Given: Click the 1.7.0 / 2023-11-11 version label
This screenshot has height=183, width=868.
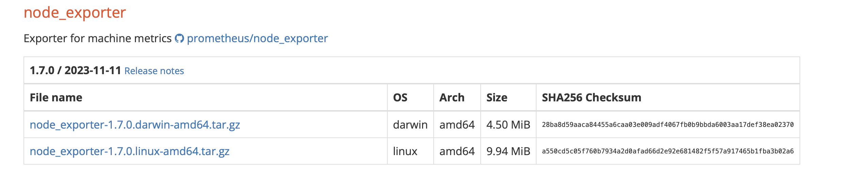Looking at the screenshot, I should (75, 70).
